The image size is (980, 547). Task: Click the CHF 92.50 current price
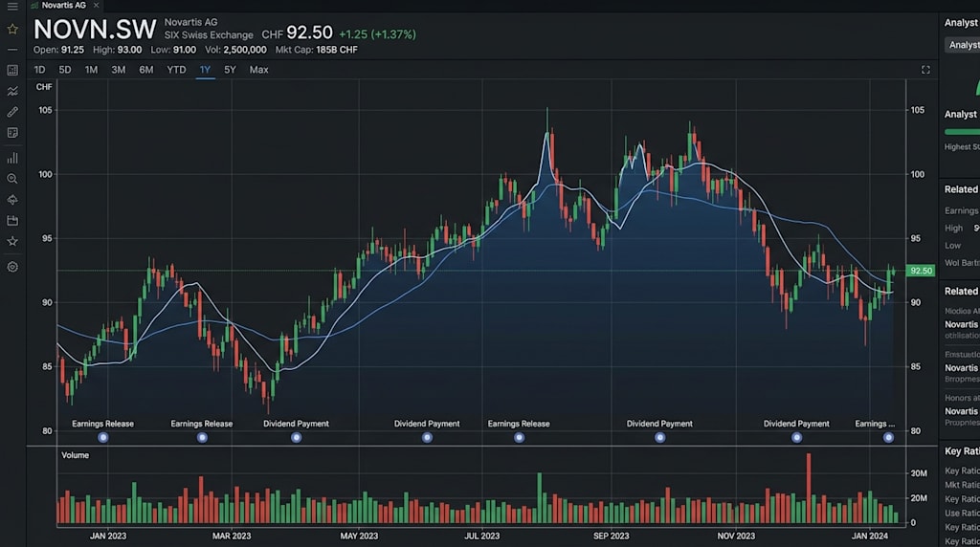coord(297,33)
